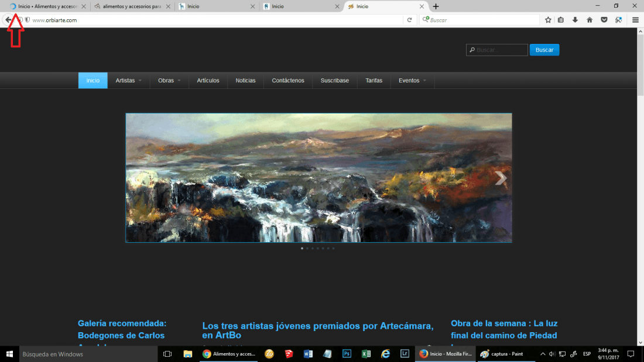
Task: Click the ESP language indicator
Action: click(587, 354)
